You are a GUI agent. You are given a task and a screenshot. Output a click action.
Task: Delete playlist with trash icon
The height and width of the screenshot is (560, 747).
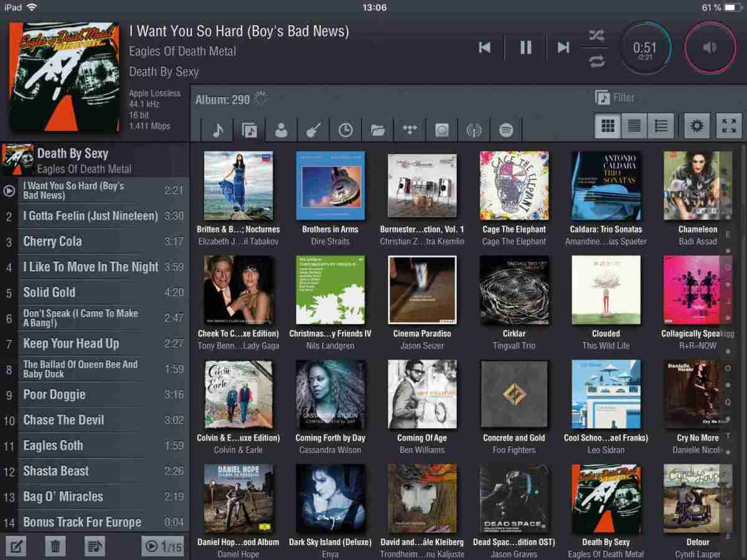tap(55, 546)
